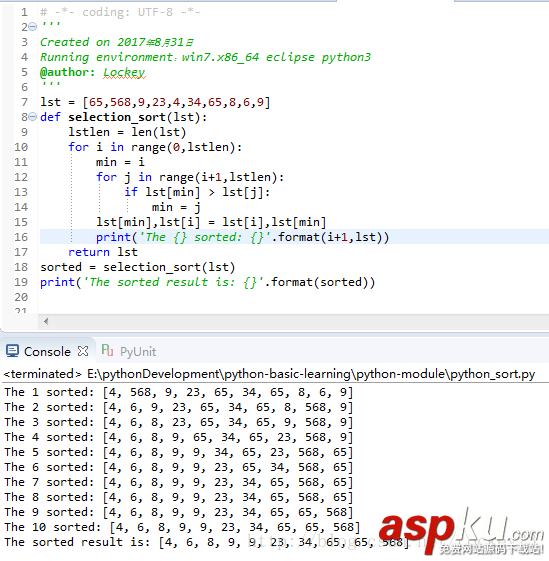This screenshot has height=561, width=549.
Task: Click the swap line 'lst[min],lst[i] = lst[i],lst[min]'
Action: (211, 223)
